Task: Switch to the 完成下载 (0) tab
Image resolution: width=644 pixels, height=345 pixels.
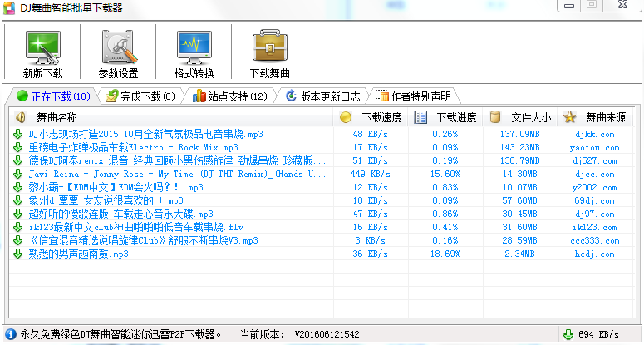Action: point(140,96)
